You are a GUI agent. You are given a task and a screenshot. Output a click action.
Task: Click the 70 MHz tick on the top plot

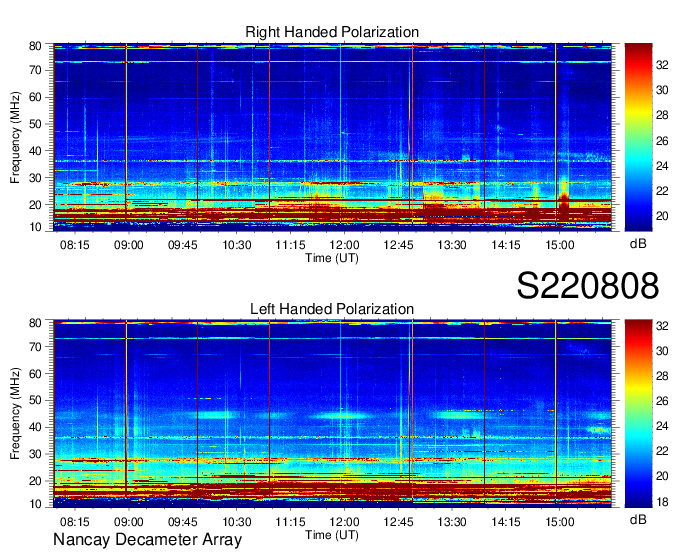(x=35, y=70)
